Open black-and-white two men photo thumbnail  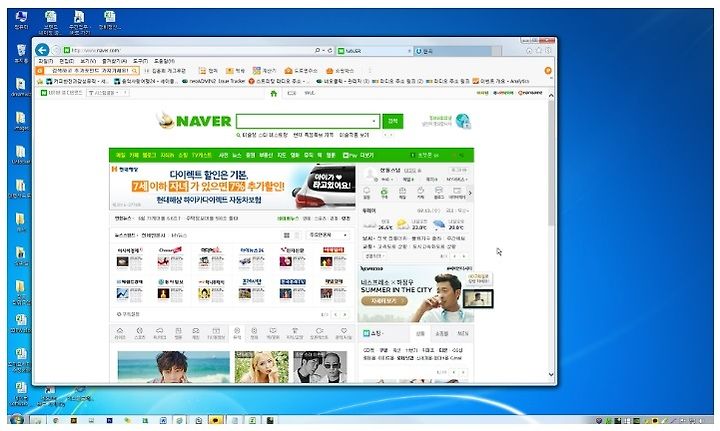click(320, 367)
